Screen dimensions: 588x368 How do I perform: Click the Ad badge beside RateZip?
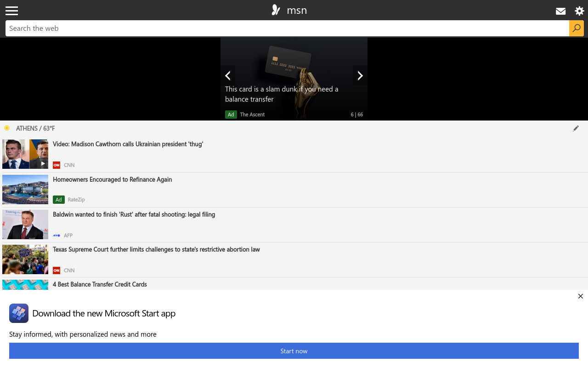tap(59, 200)
